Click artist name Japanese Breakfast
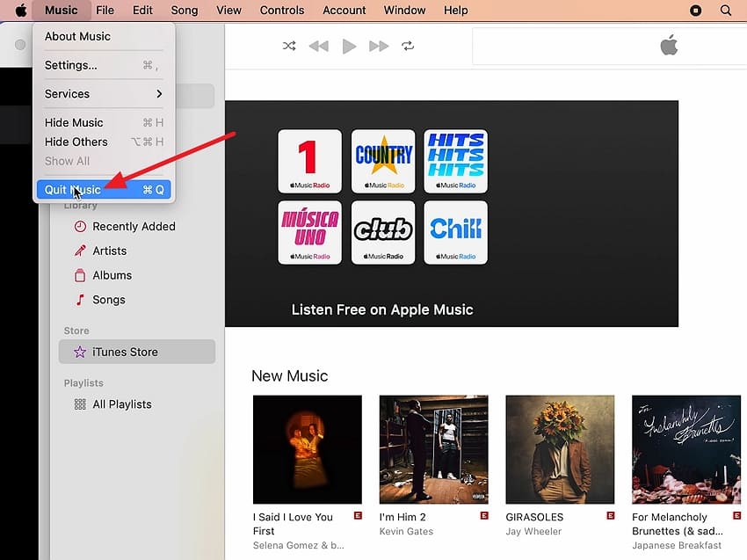The height and width of the screenshot is (560, 747). click(677, 545)
